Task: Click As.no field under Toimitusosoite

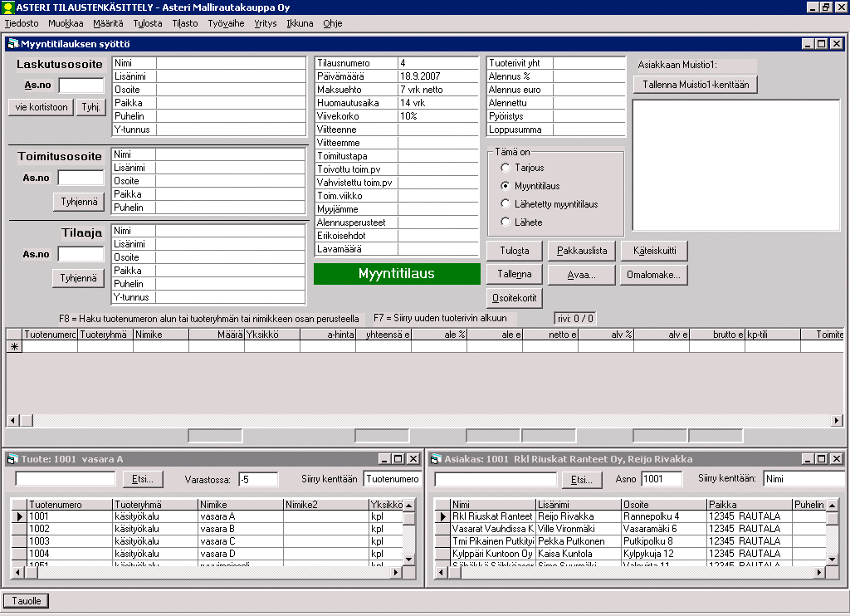Action: click(x=81, y=178)
